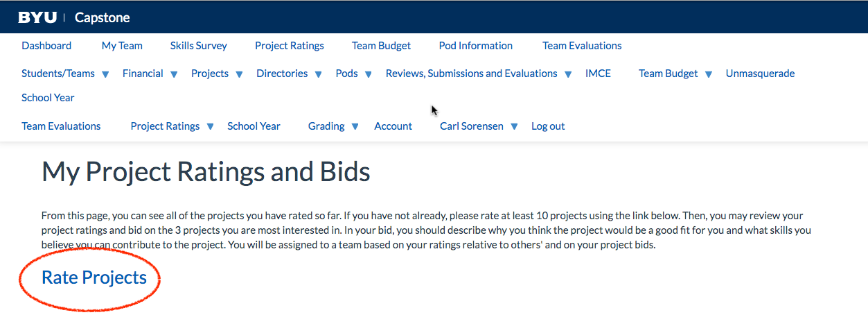Screen dimensions: 868x324
Task: Open the Account page
Action: point(393,126)
